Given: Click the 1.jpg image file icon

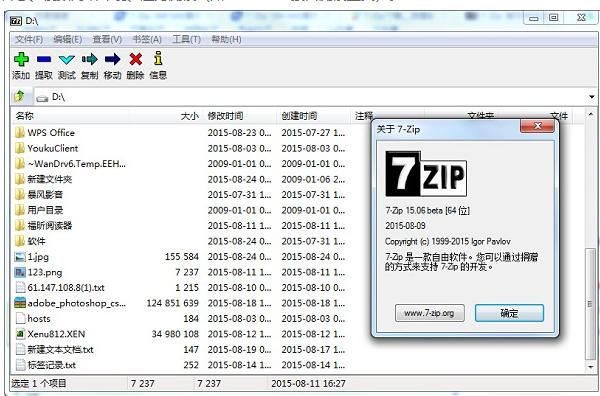Looking at the screenshot, I should pyautogui.click(x=20, y=257).
